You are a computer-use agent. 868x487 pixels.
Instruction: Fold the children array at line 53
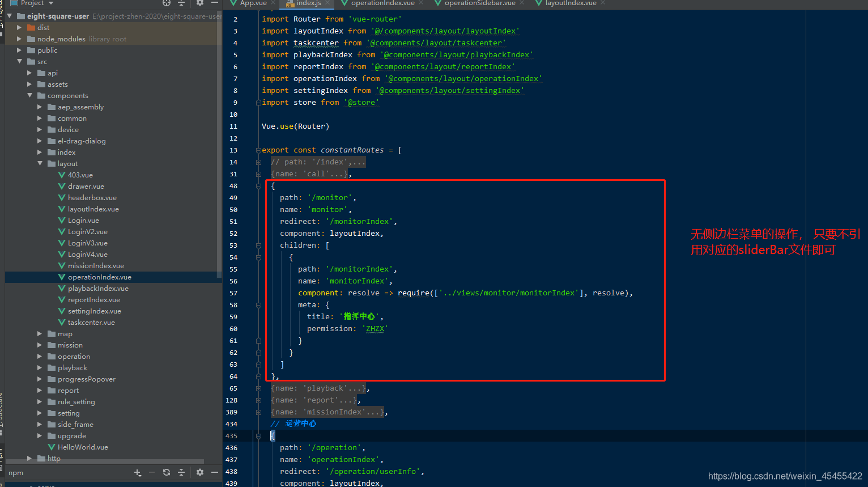258,245
